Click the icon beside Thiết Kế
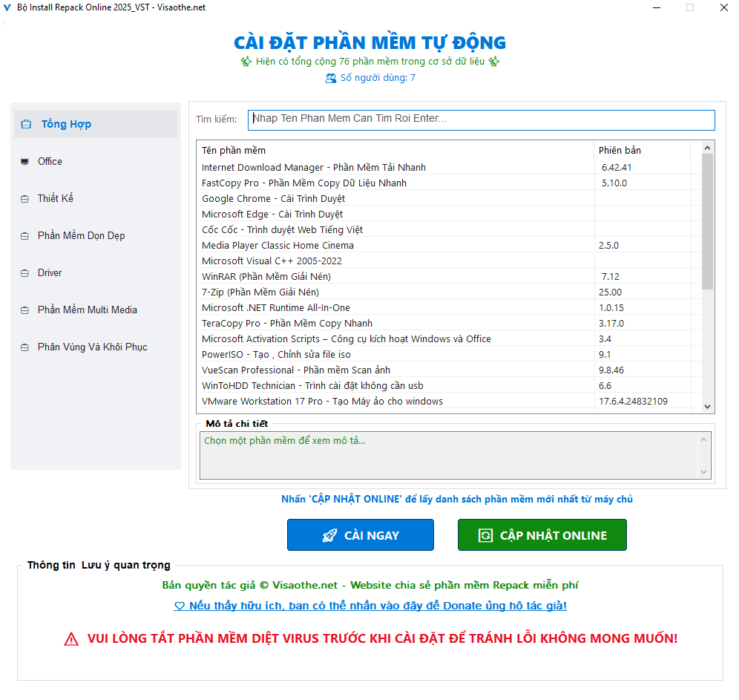The image size is (739, 700). pos(24,199)
